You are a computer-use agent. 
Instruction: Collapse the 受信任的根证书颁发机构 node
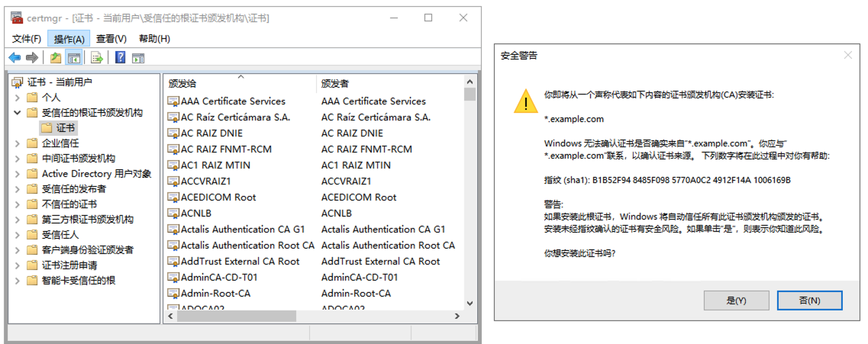[x=18, y=113]
